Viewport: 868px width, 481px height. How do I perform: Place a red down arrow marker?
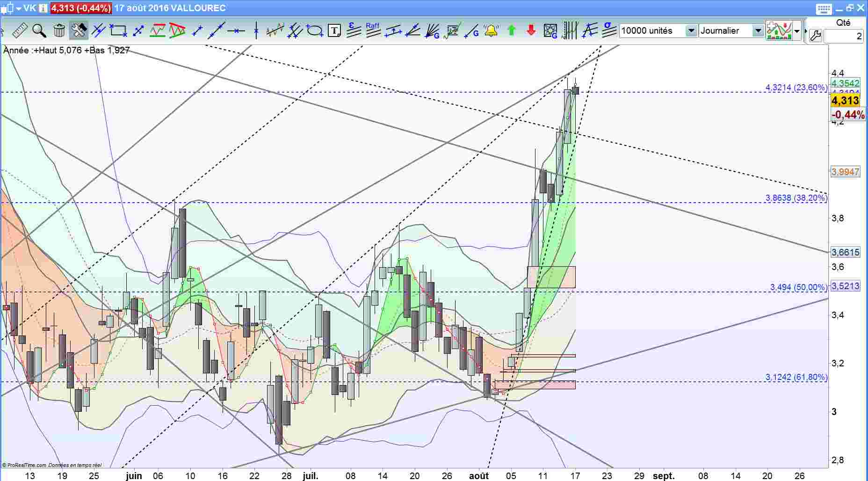tap(531, 31)
